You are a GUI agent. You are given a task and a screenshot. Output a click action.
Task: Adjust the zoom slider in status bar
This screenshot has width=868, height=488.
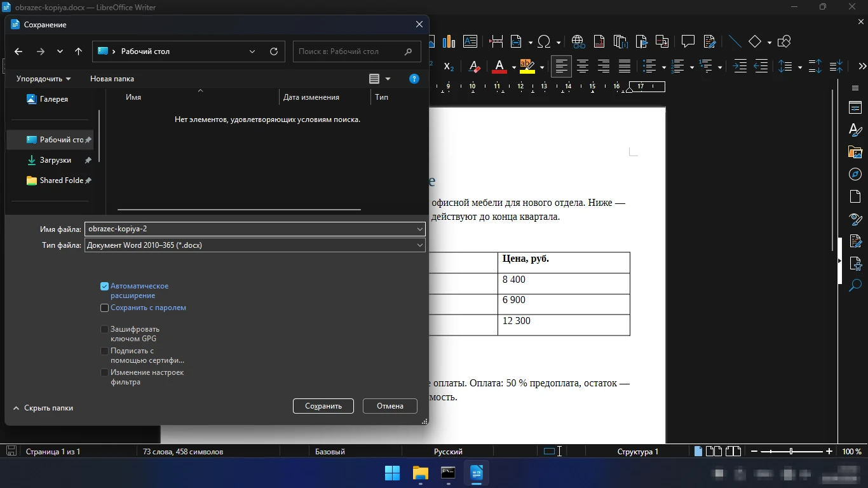pyautogui.click(x=791, y=452)
